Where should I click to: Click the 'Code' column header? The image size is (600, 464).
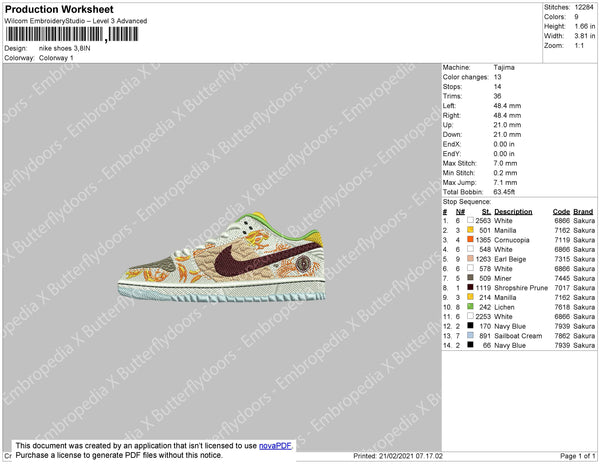tap(561, 212)
